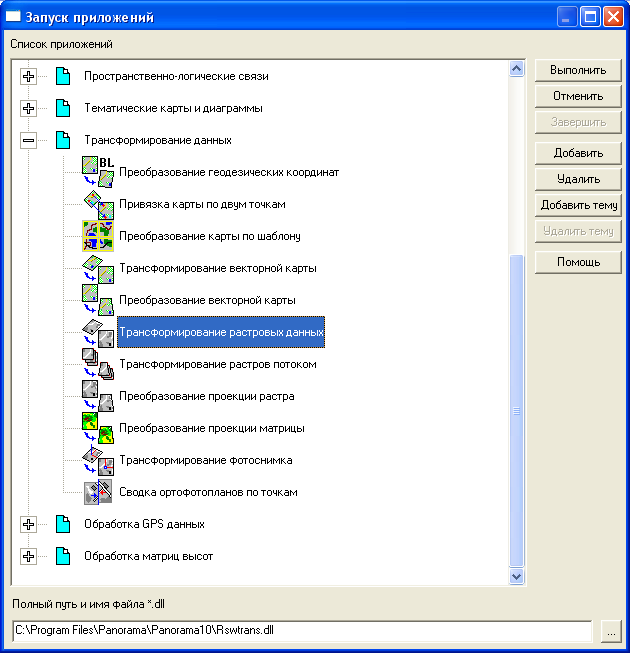Viewport: 630px width, 653px height.
Task: Click the icon for Привязка карты по двум точкам
Action: tap(98, 204)
